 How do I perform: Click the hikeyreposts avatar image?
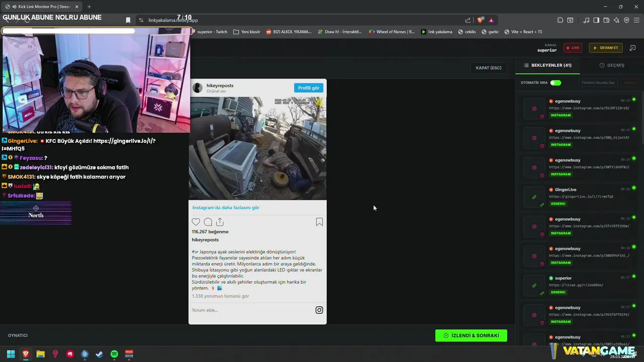click(198, 88)
